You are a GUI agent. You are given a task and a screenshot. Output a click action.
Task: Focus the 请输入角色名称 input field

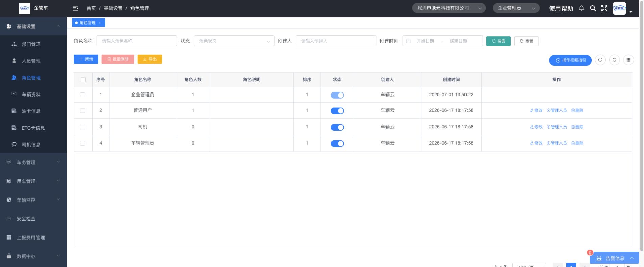coord(137,41)
